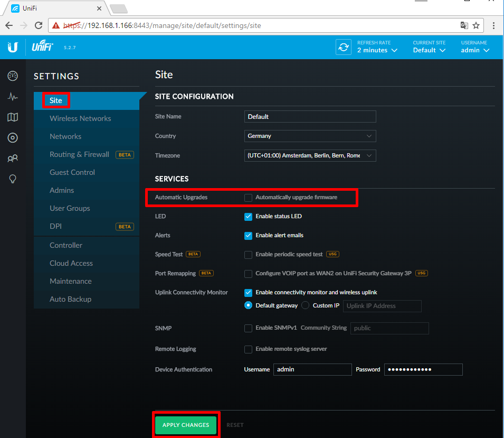Open Controller settings
Image resolution: width=504 pixels, height=438 pixels.
point(87,245)
